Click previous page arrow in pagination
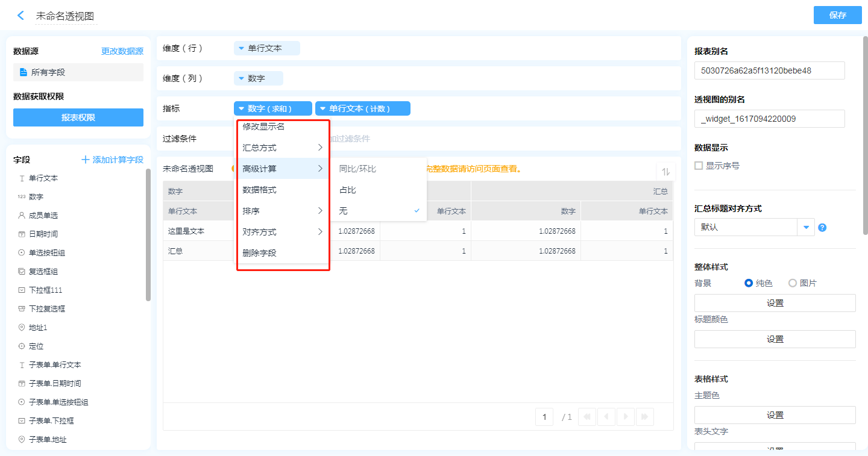The height and width of the screenshot is (456, 868). [606, 416]
